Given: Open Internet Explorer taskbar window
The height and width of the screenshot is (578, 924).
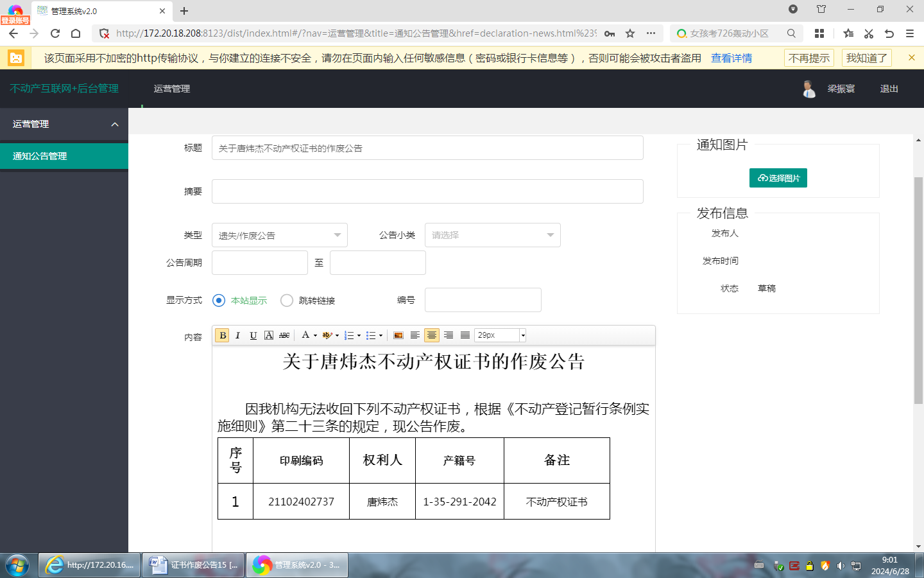Looking at the screenshot, I should [x=89, y=565].
